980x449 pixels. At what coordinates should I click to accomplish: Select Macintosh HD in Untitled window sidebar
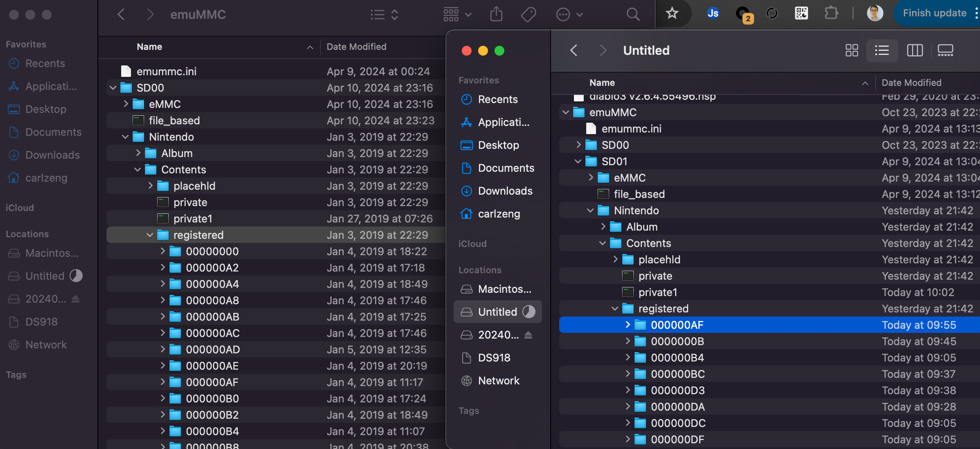pyautogui.click(x=497, y=289)
